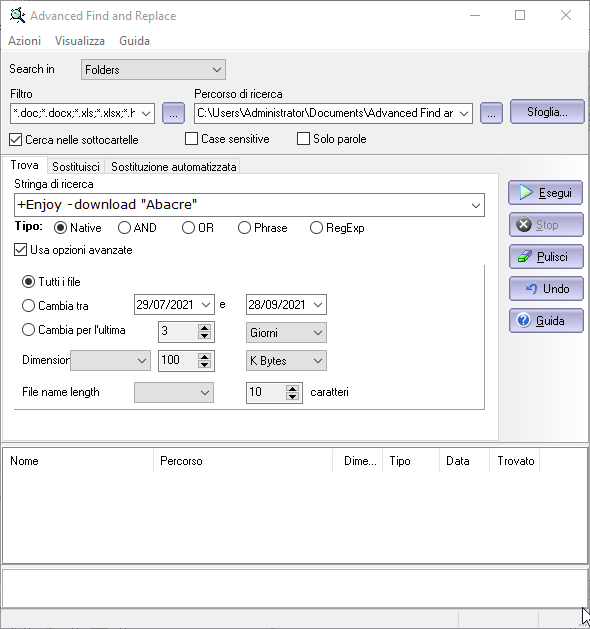Expand the Filtro file types dropdown
The image size is (590, 629).
click(146, 113)
